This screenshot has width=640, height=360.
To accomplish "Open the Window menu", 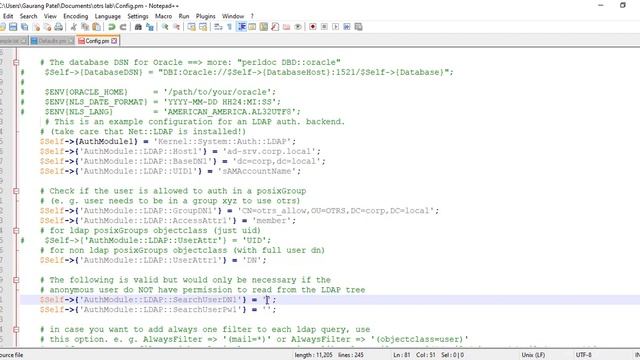I will (x=233, y=16).
